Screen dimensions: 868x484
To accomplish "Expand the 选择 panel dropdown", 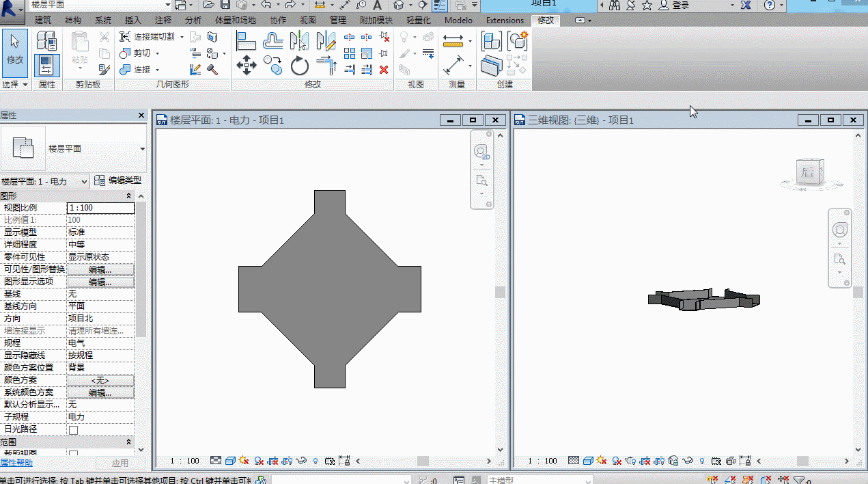I will point(15,85).
